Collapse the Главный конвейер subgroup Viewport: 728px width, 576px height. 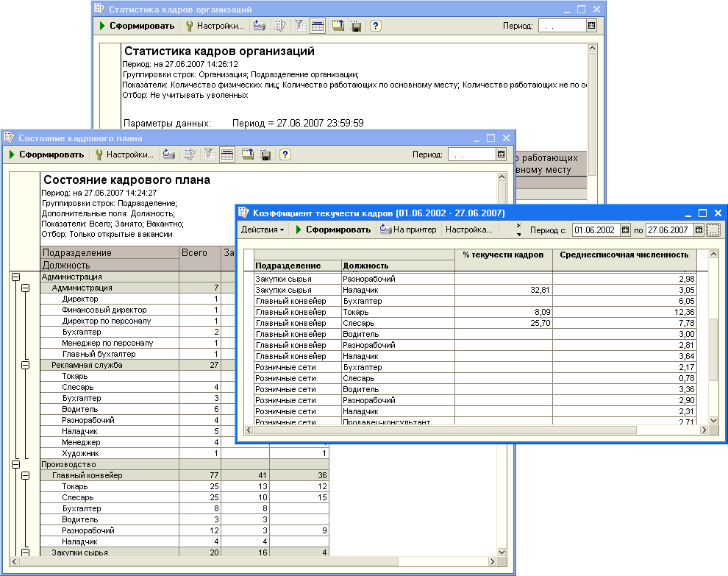pyautogui.click(x=26, y=476)
